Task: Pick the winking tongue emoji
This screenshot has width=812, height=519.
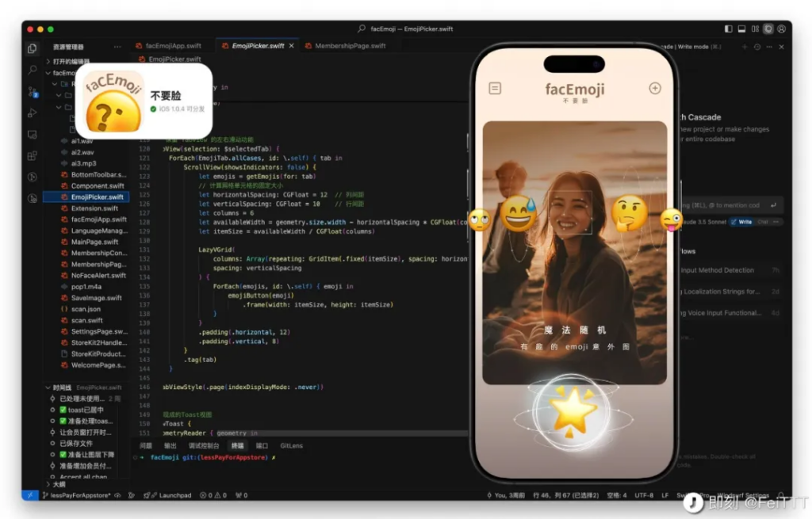Action: (x=671, y=220)
